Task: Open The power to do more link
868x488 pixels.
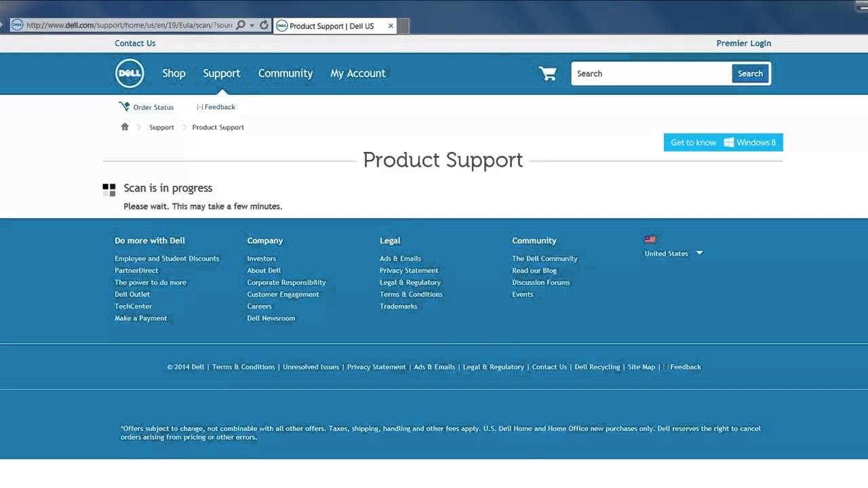Action: coord(151,283)
